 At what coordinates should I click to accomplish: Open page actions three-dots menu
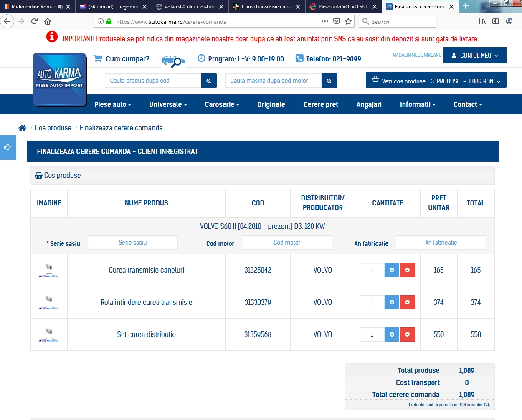tap(325, 21)
